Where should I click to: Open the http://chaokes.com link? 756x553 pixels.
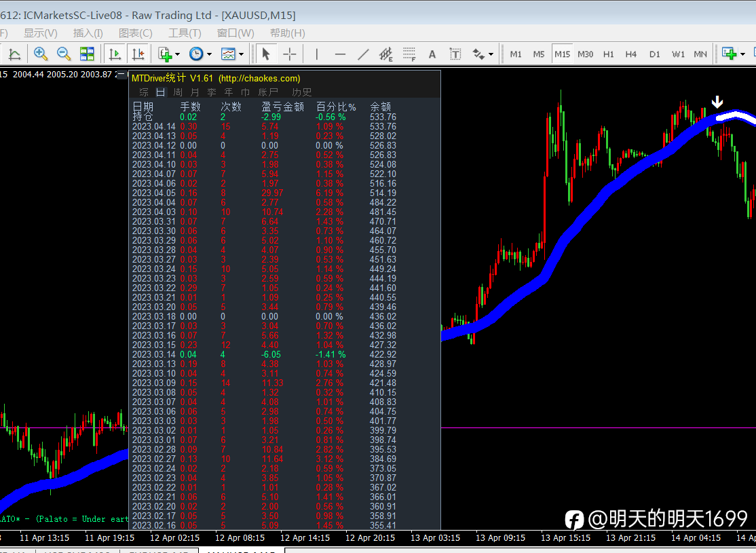click(x=259, y=79)
